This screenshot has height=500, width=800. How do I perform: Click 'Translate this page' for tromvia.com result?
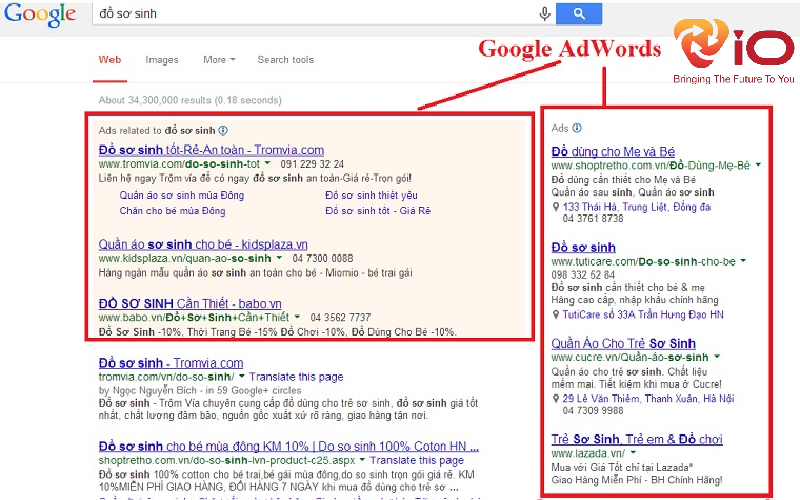click(296, 377)
